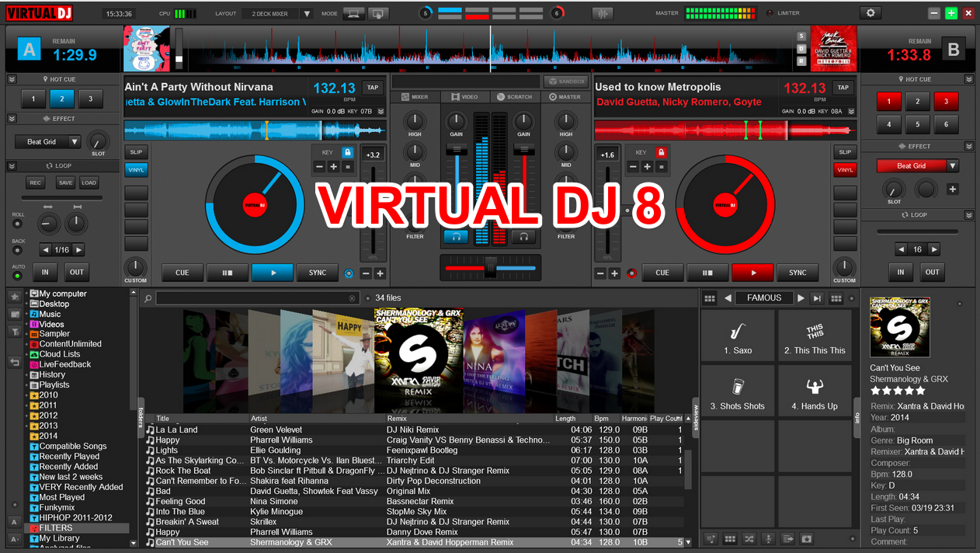980x553 pixels.
Task: Click the loop OUT button on deck B
Action: click(933, 272)
